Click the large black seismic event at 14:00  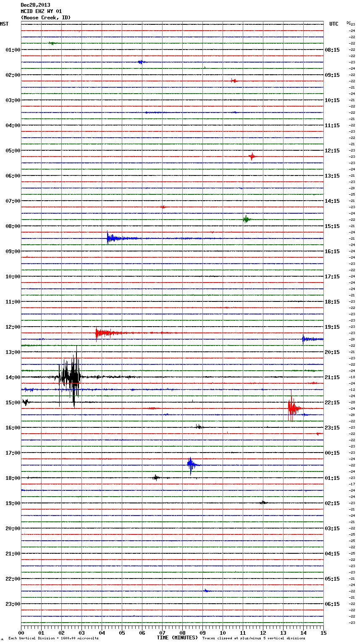[x=70, y=377]
